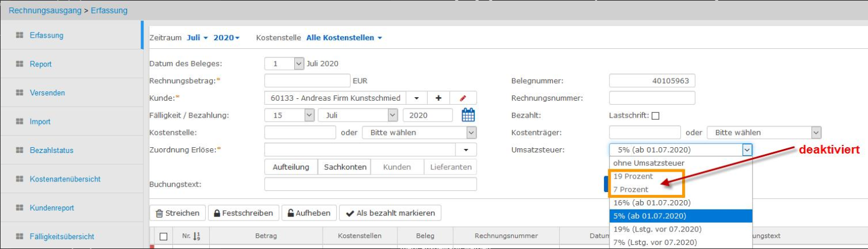Select the 7 Prozent option

coord(681,190)
